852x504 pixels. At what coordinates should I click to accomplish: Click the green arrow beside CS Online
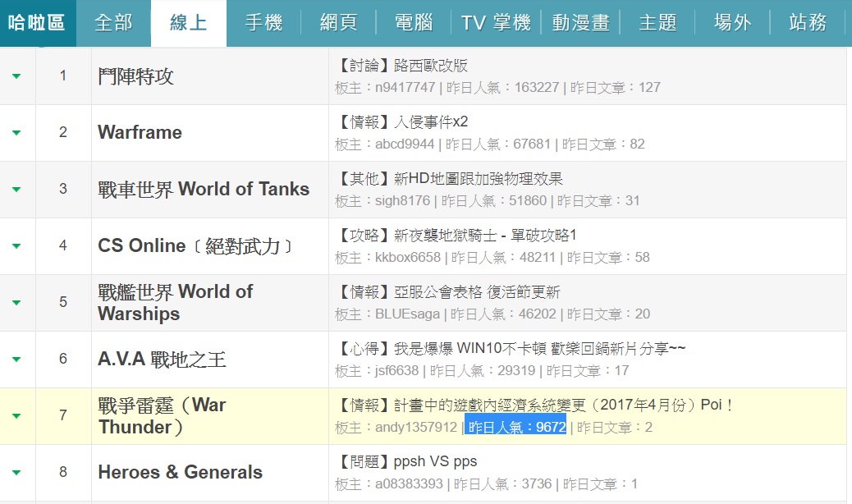point(16,246)
